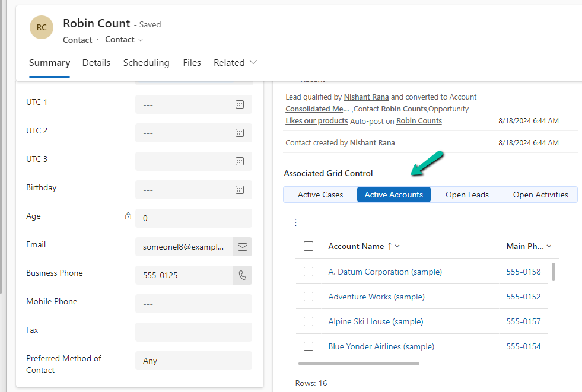Expand the Related tab dropdown
Viewport: 582px width, 392px height.
coord(253,62)
